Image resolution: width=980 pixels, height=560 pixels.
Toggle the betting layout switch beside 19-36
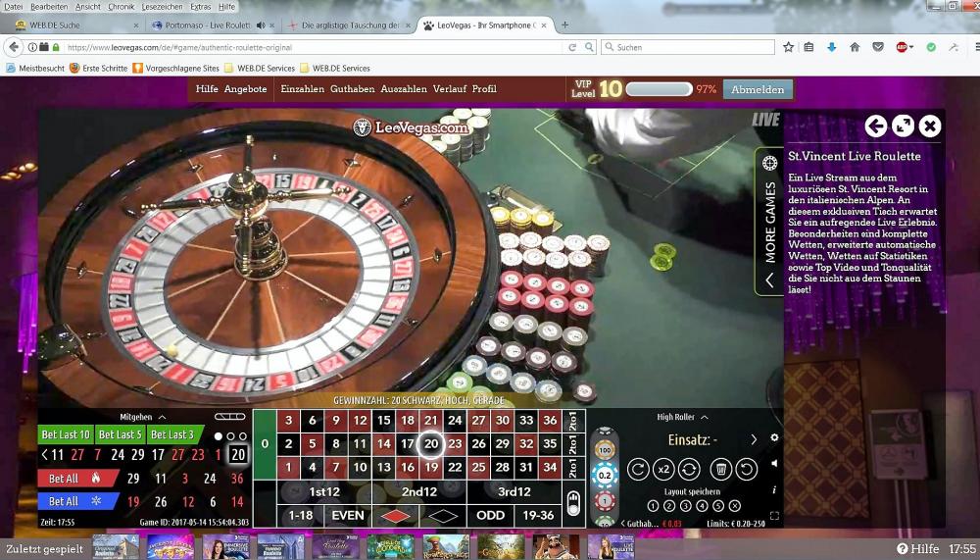(x=573, y=503)
